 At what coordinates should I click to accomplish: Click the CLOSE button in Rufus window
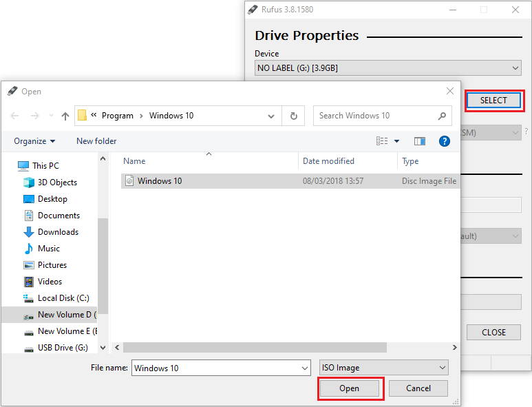pos(493,333)
